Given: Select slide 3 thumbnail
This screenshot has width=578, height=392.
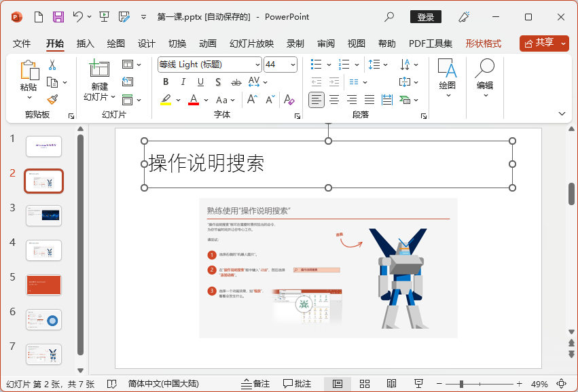Looking at the screenshot, I should 44,216.
